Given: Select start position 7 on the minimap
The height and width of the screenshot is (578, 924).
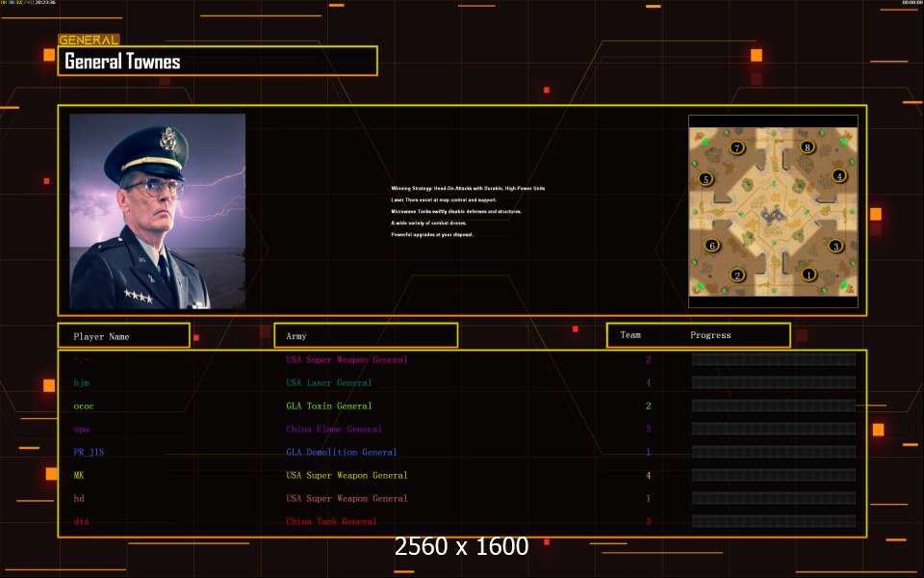Looking at the screenshot, I should coord(736,146).
